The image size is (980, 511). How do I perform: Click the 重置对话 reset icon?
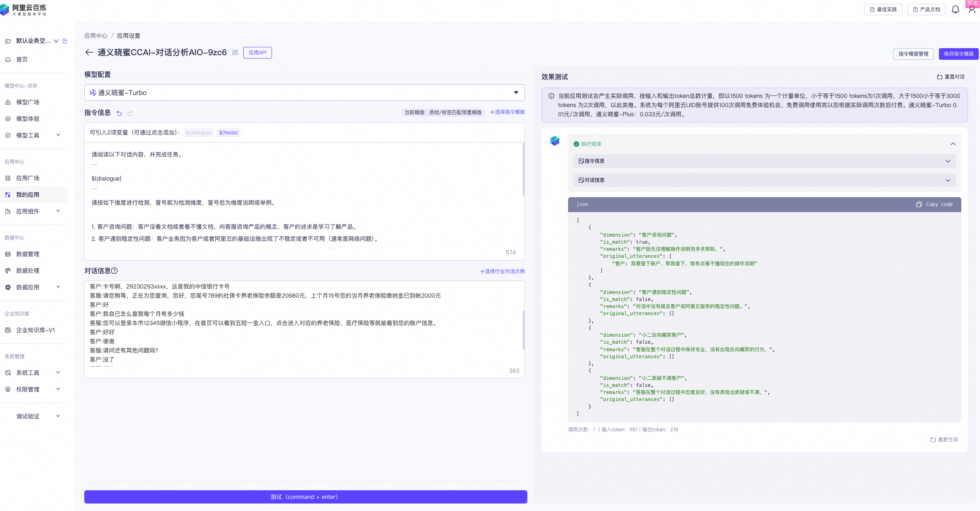(x=940, y=77)
